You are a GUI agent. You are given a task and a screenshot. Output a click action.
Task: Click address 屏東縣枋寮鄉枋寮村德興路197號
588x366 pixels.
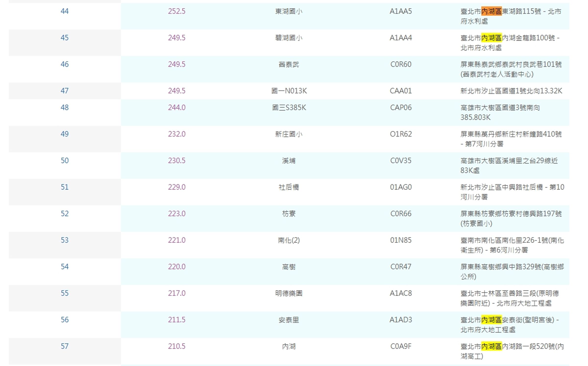click(511, 214)
